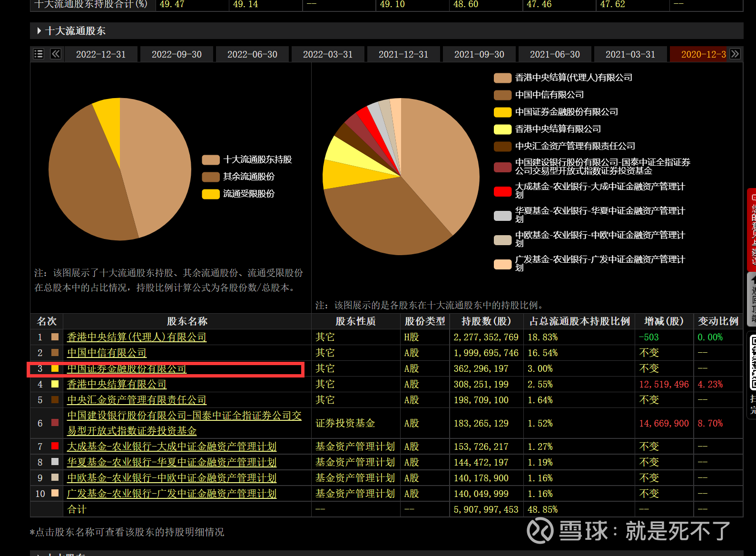Click legend swatch for 中国中信有限公司

(502, 95)
